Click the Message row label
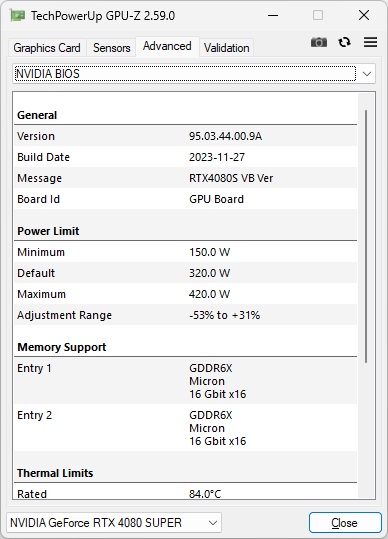388x539 pixels. pyautogui.click(x=40, y=178)
